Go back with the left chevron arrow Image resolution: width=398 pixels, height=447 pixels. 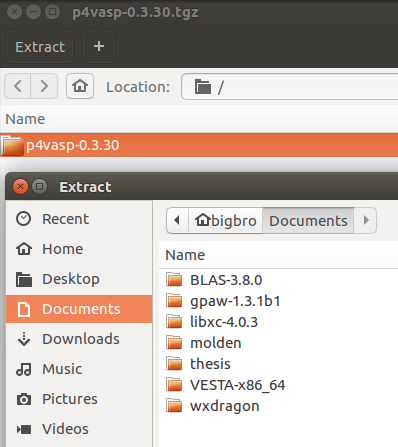(x=18, y=87)
